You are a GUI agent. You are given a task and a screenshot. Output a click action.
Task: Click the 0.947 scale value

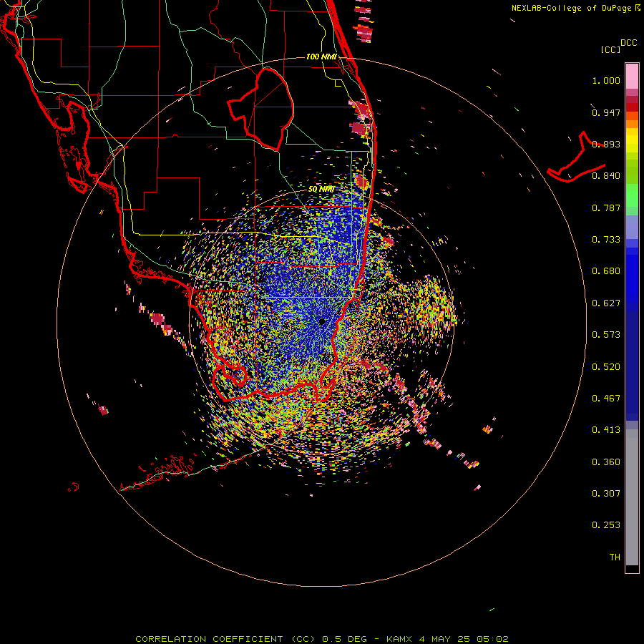(x=606, y=112)
